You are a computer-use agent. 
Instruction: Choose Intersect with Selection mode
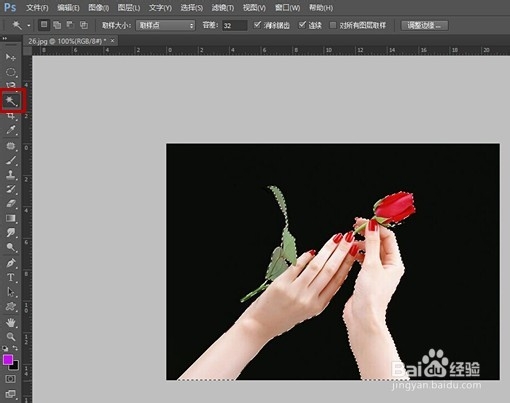point(84,25)
